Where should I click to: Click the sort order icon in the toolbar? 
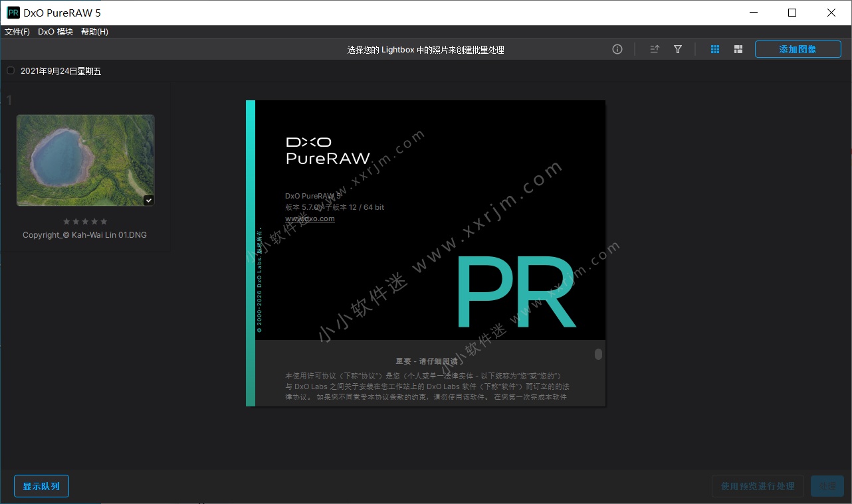[654, 48]
